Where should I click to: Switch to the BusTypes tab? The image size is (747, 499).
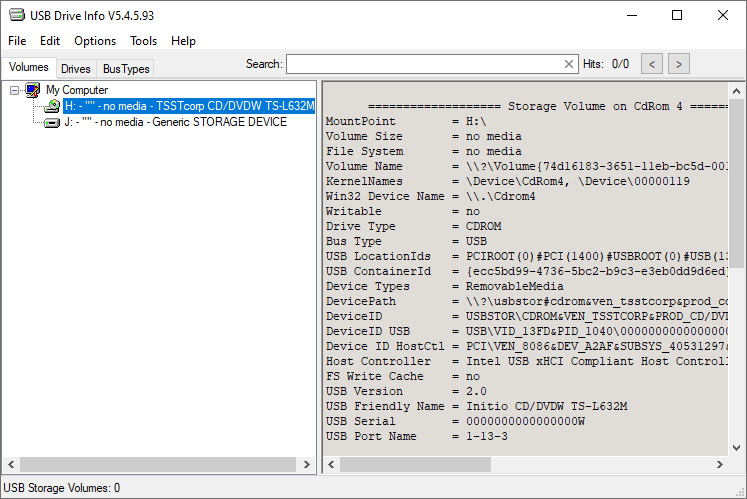126,69
